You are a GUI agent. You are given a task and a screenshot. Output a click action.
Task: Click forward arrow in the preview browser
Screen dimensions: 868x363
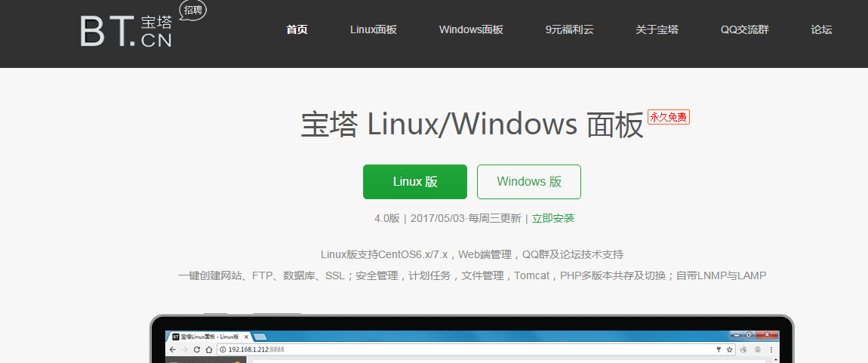tap(184, 349)
